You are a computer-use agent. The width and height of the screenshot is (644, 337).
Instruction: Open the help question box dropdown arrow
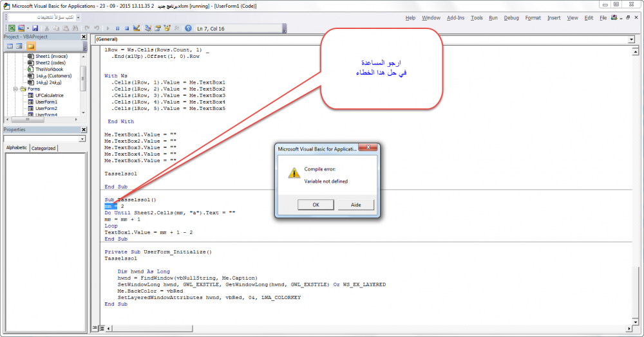(x=78, y=17)
